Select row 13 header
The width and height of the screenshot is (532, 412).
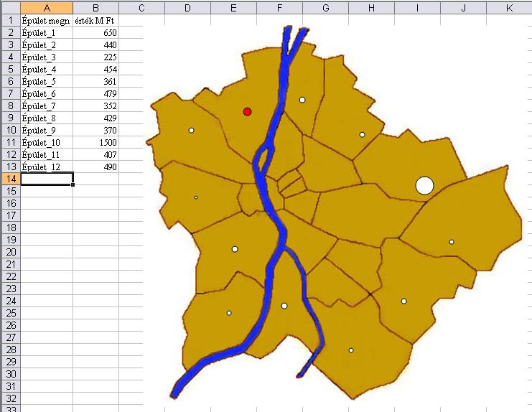(10, 167)
